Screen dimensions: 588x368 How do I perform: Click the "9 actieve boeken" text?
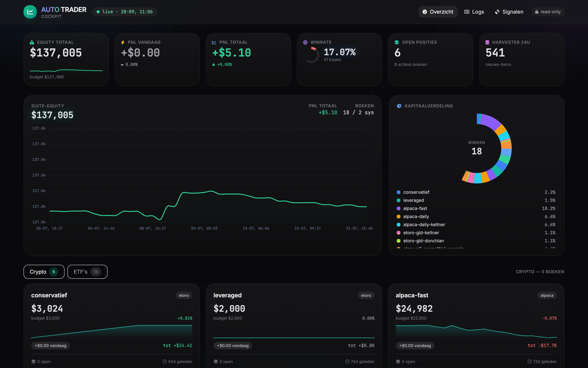tap(411, 65)
